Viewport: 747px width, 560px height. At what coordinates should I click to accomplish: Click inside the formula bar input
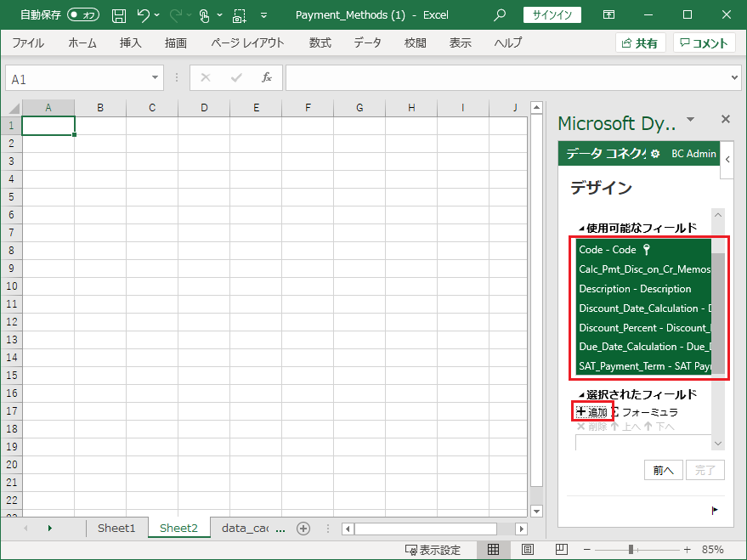(x=507, y=77)
